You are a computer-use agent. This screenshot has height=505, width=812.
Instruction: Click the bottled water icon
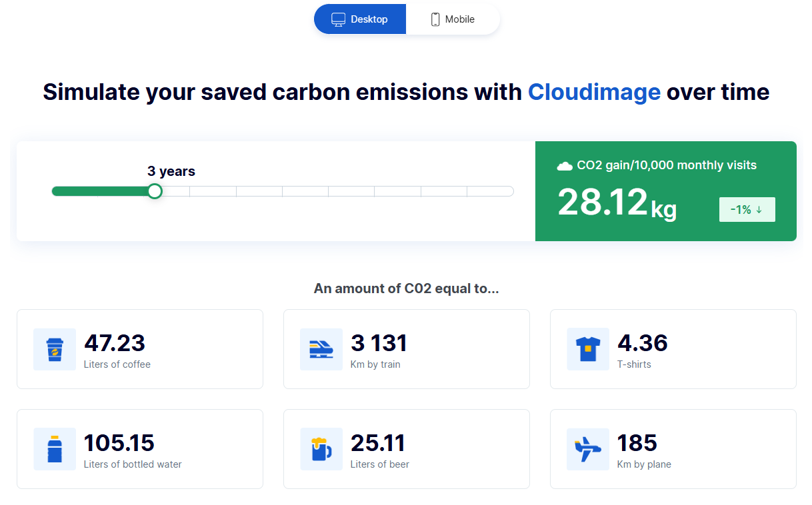(x=54, y=448)
